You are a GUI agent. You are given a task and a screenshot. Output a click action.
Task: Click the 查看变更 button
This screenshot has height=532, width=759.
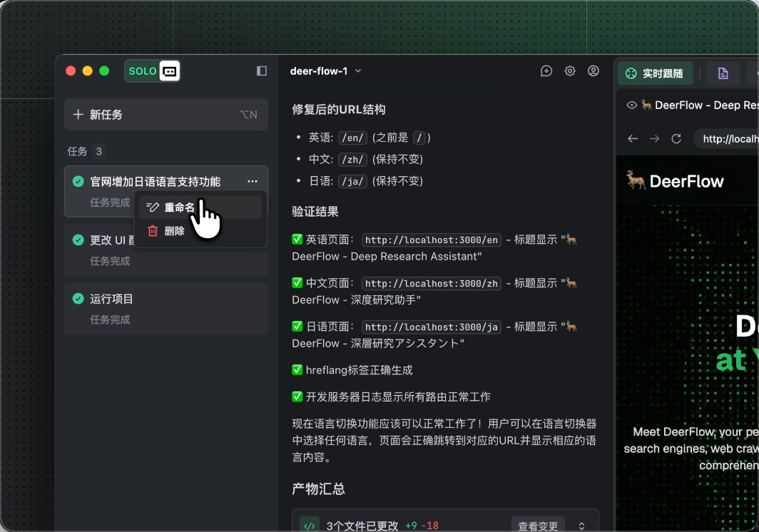(x=538, y=526)
